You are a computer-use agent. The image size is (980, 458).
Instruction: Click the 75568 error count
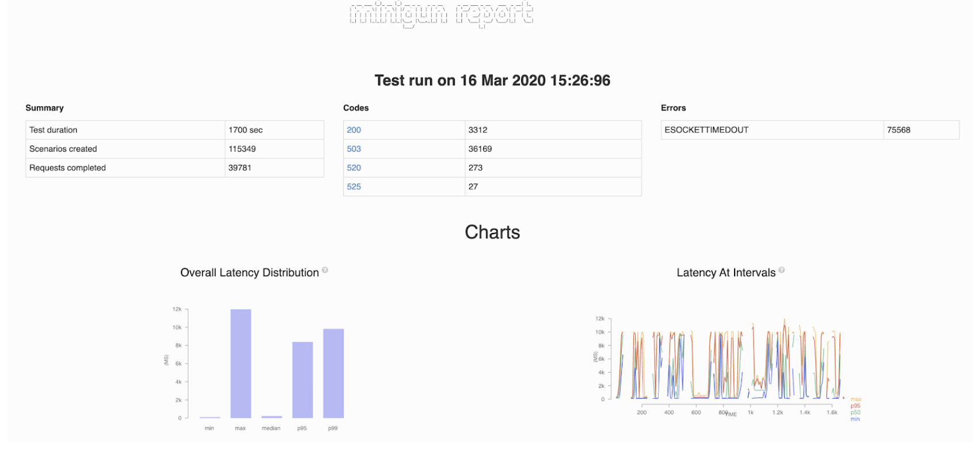coord(898,130)
